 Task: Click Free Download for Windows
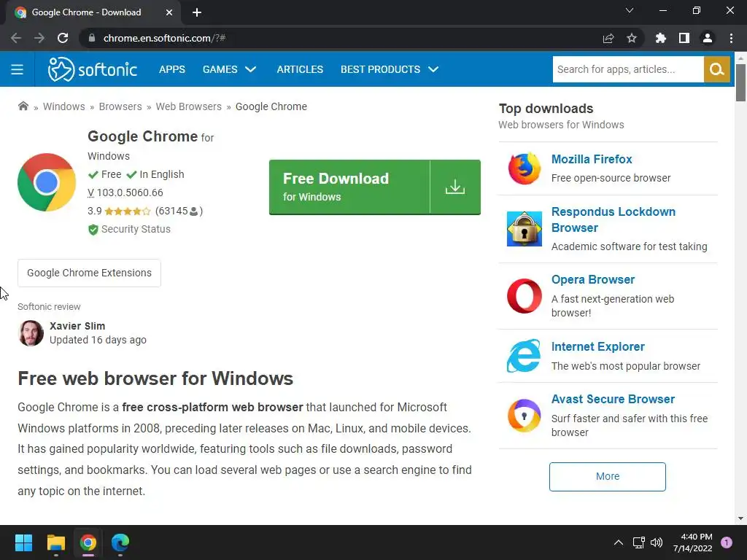[x=374, y=187]
